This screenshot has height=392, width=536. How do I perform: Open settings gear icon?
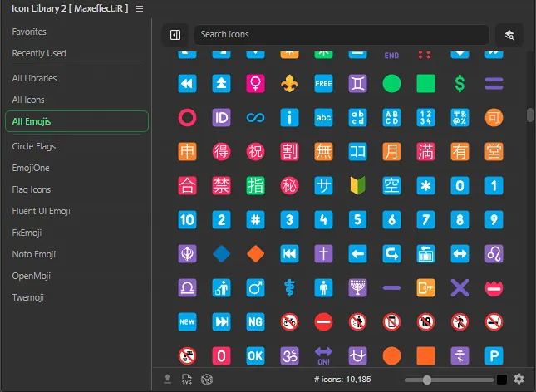pyautogui.click(x=519, y=379)
